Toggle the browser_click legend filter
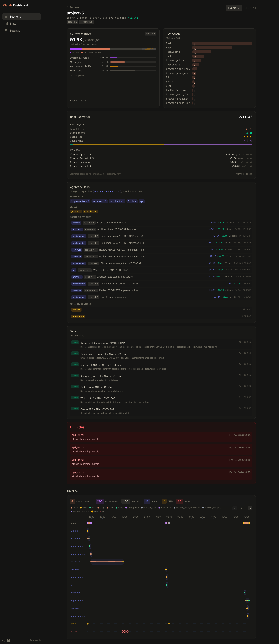 pos(148,508)
